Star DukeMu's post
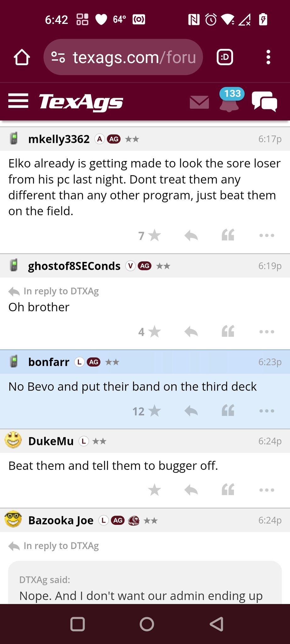 coord(154,490)
